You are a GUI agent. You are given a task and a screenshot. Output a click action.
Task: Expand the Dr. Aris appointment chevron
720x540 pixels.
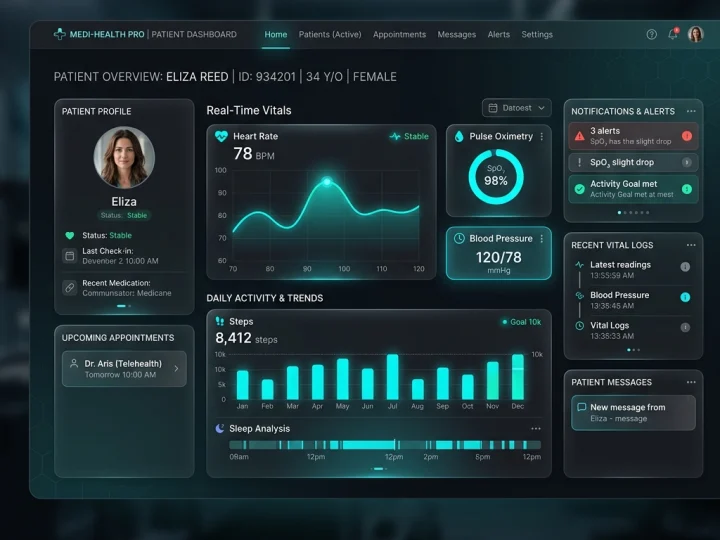click(x=176, y=368)
